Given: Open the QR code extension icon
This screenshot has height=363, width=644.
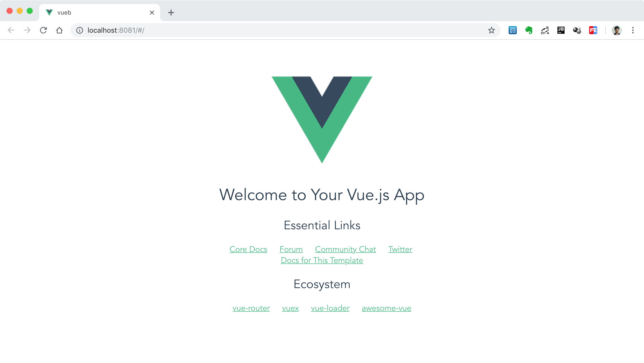Looking at the screenshot, I should (x=512, y=30).
